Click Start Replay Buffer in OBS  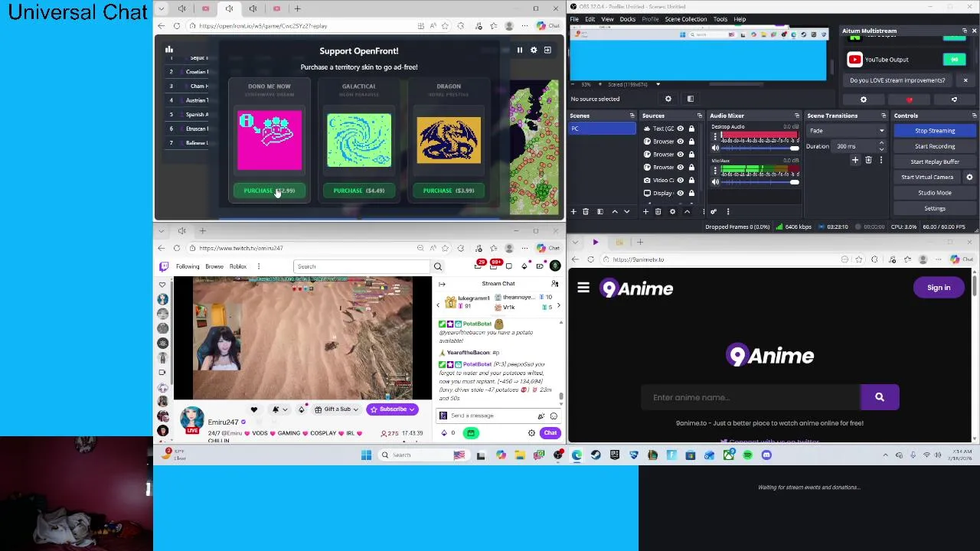(935, 161)
